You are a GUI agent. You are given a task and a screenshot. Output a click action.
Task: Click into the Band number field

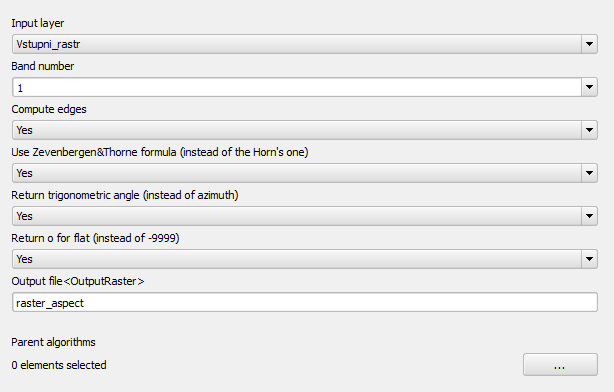pos(297,87)
